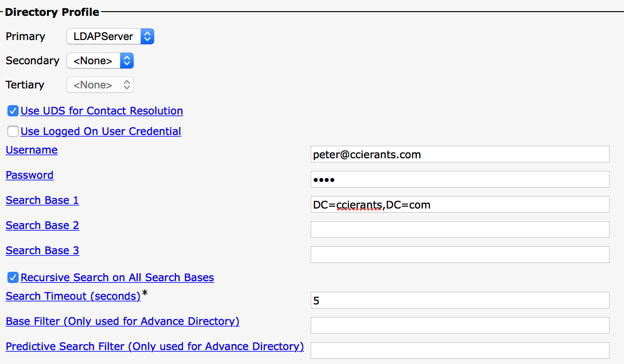The width and height of the screenshot is (624, 364).
Task: Uncheck Use UDS for Contact Resolution
Action: (x=13, y=111)
